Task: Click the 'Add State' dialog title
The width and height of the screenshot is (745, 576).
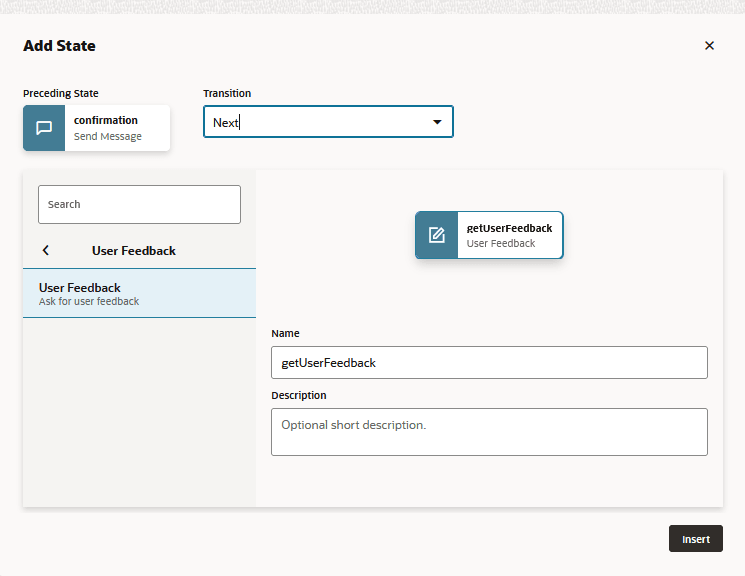Action: click(x=59, y=46)
